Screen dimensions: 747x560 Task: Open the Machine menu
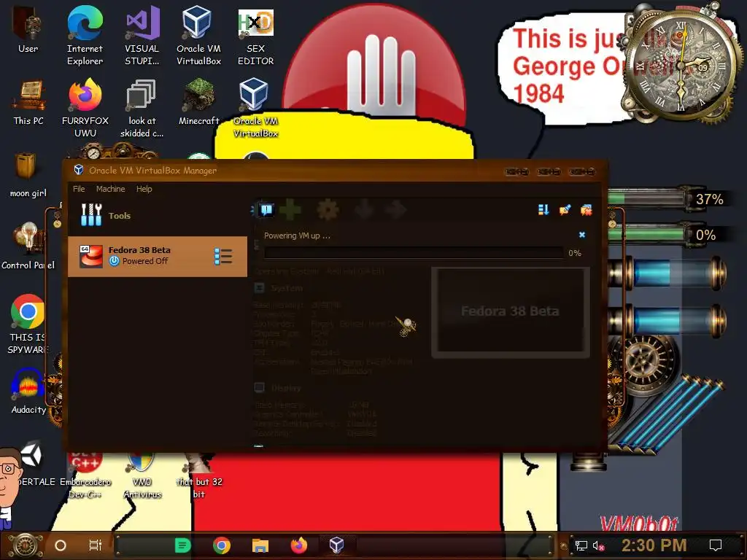(111, 189)
